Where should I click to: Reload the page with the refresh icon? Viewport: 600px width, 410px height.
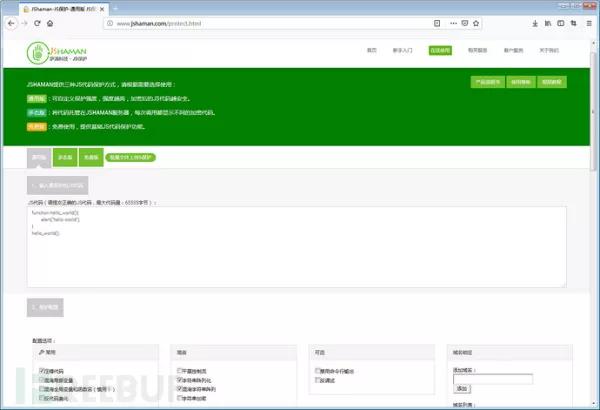[37, 23]
